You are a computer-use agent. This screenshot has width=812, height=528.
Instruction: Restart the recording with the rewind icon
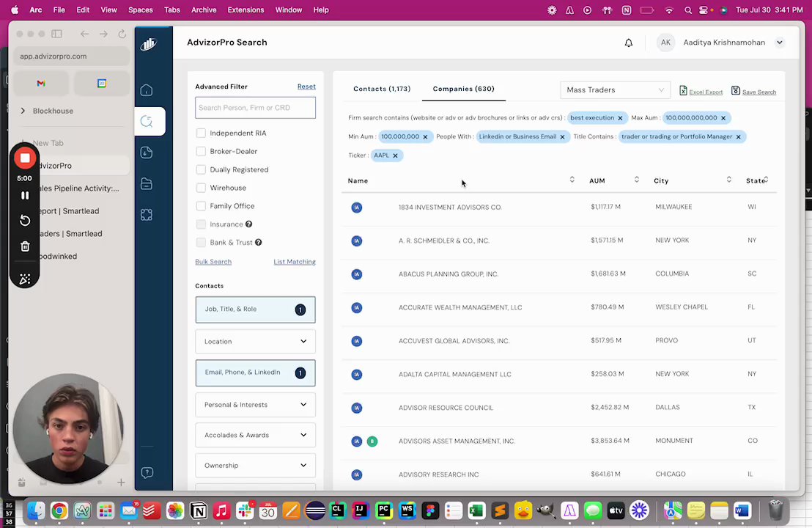tap(24, 221)
